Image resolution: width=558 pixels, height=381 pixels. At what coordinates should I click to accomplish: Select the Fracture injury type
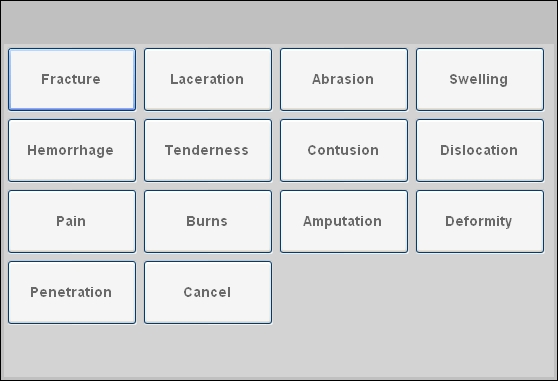click(x=72, y=79)
